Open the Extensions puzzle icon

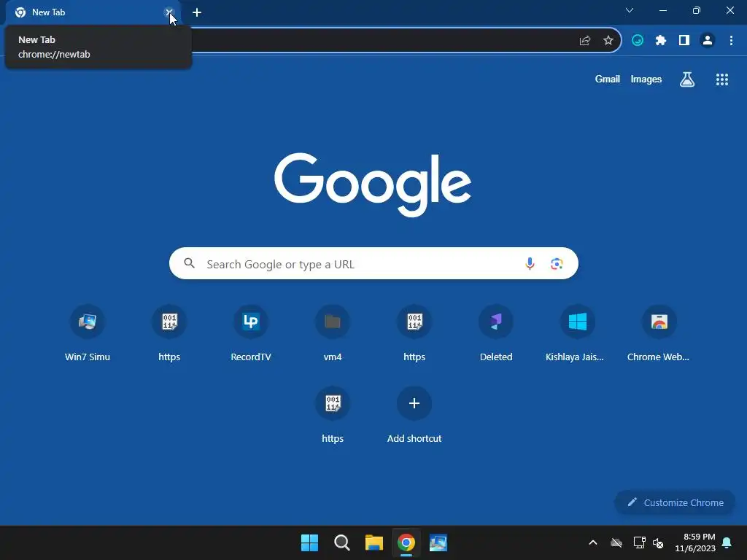661,41
